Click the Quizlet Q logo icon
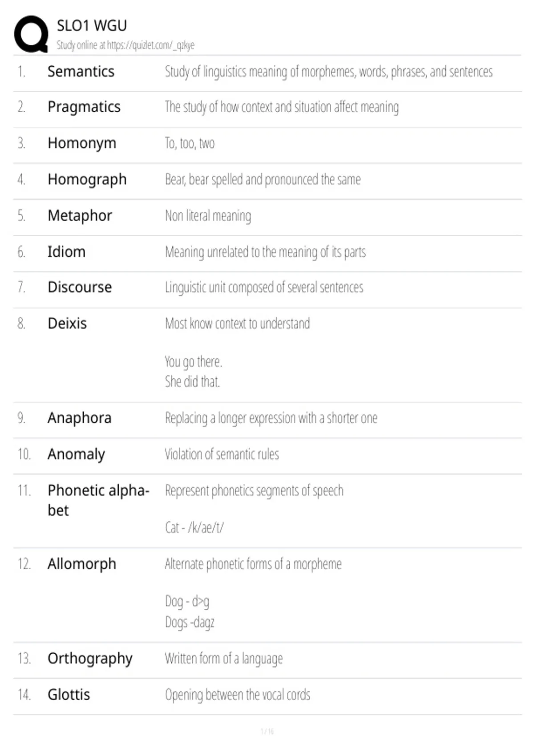The width and height of the screenshot is (534, 756). click(32, 34)
